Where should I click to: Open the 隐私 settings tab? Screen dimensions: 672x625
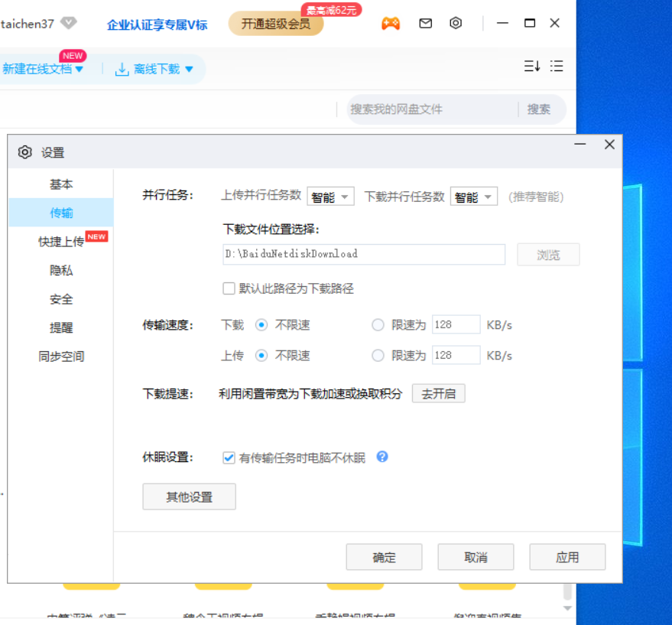point(61,270)
